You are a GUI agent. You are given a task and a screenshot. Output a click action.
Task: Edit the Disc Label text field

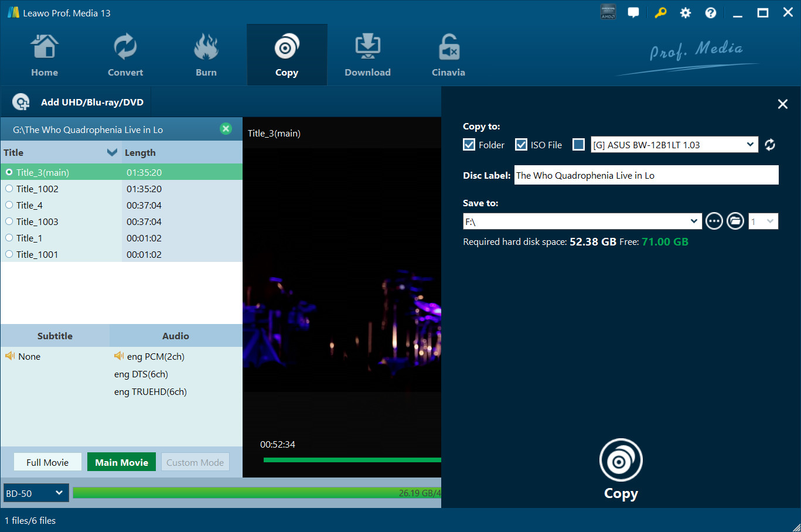[x=646, y=175]
